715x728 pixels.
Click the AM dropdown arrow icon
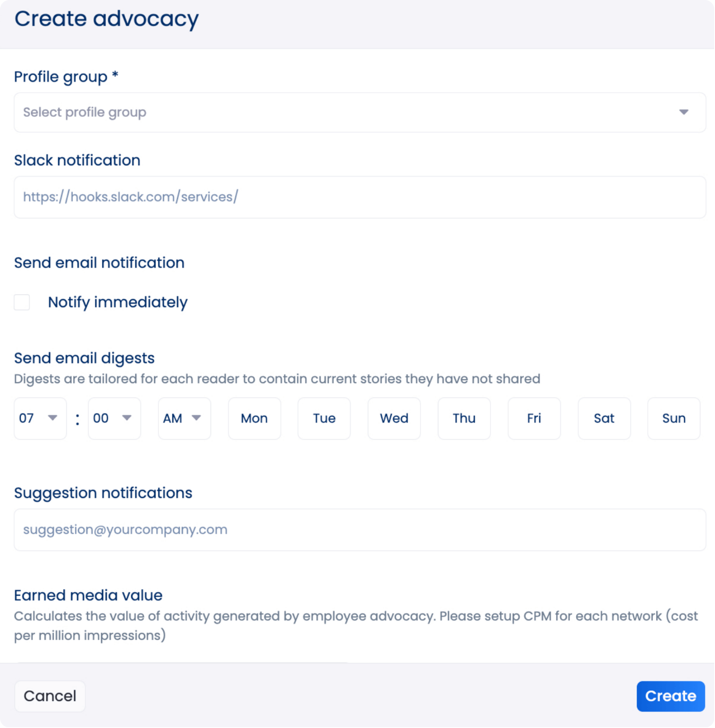click(x=196, y=418)
